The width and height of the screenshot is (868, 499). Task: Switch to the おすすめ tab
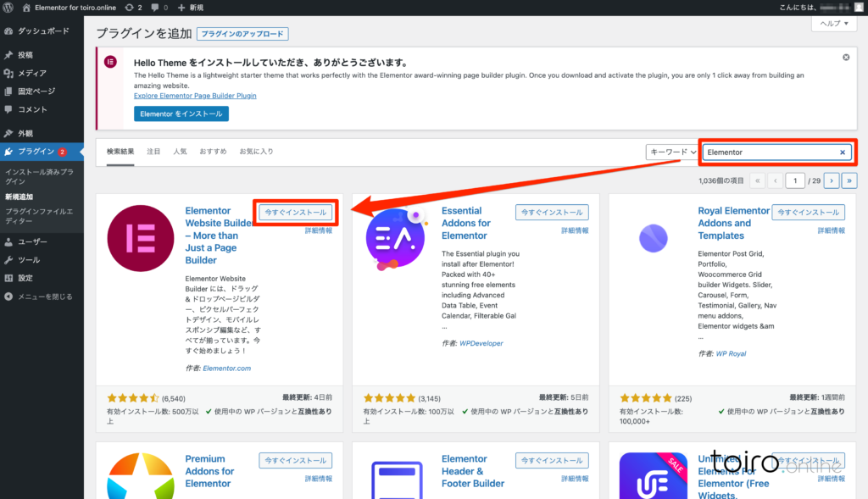pyautogui.click(x=213, y=152)
